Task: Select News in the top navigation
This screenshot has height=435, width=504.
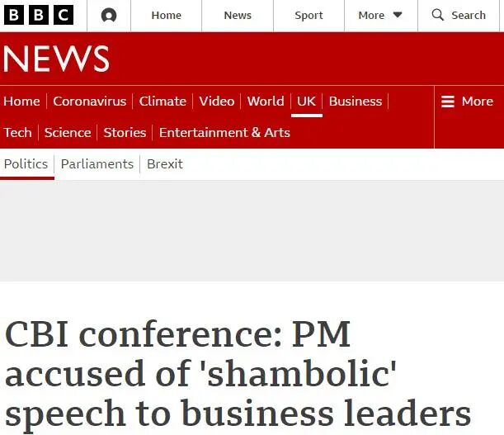Action: click(x=238, y=15)
